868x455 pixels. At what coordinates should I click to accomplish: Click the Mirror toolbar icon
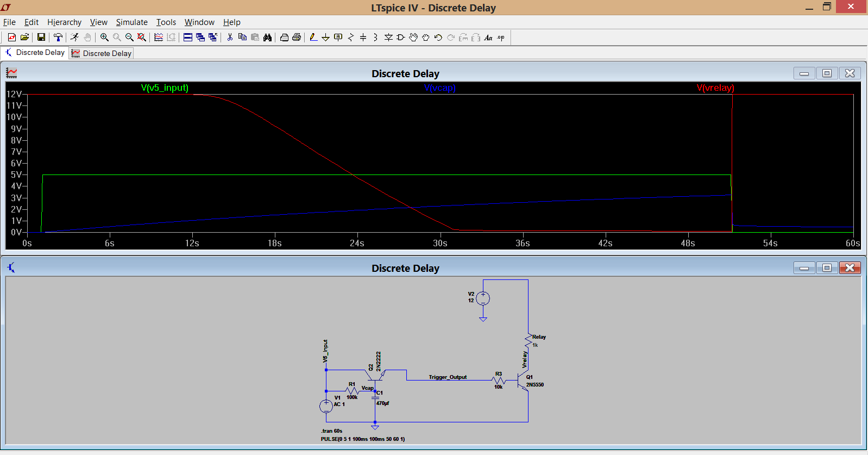pos(476,38)
